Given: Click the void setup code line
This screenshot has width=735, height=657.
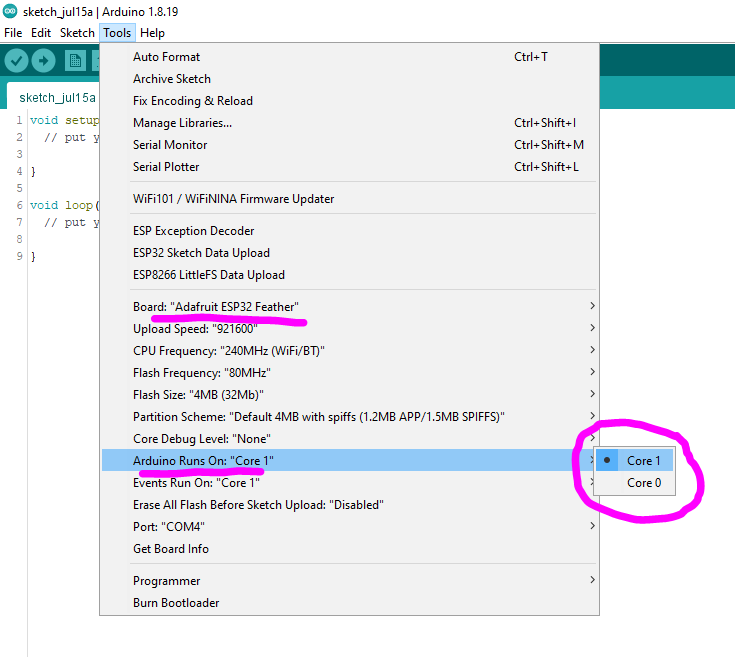Looking at the screenshot, I should [65, 120].
